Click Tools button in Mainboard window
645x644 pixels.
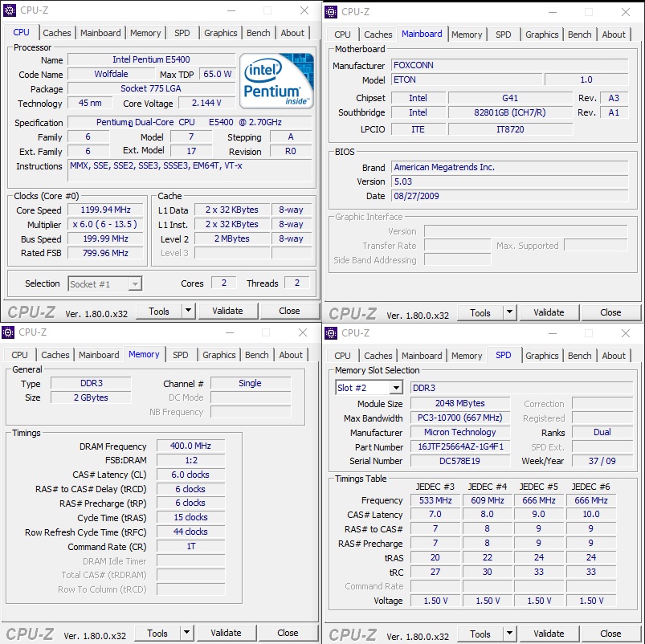(480, 312)
